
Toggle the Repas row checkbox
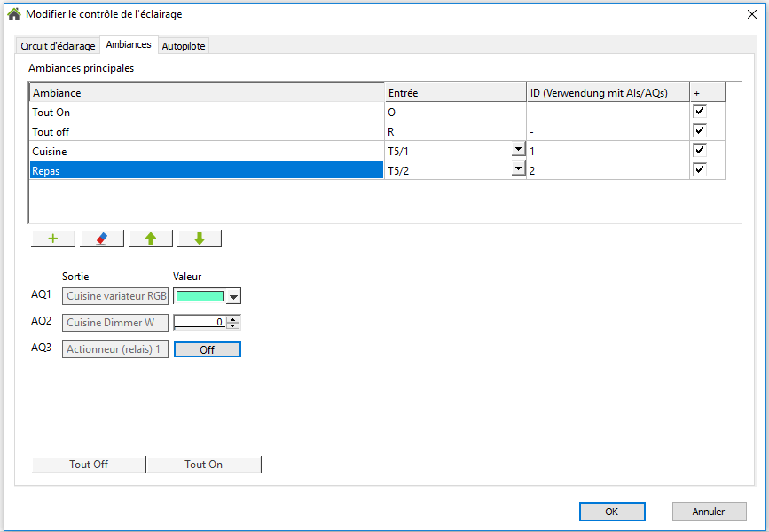(700, 170)
